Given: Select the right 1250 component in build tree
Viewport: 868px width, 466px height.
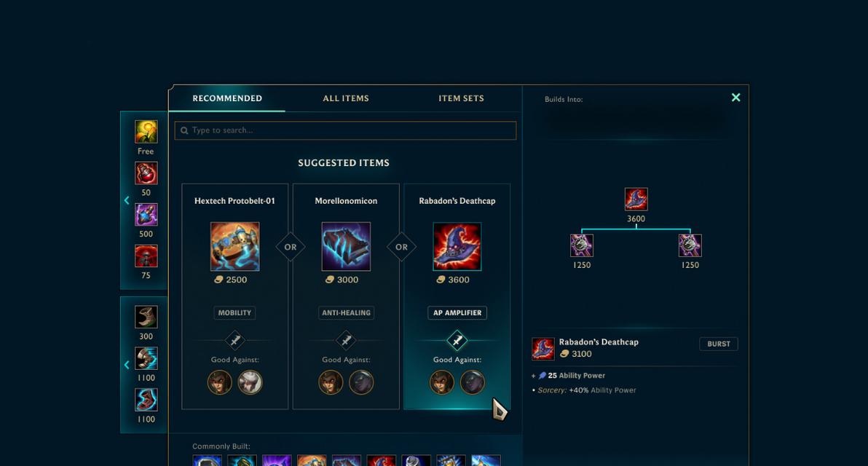Looking at the screenshot, I should click(x=690, y=245).
